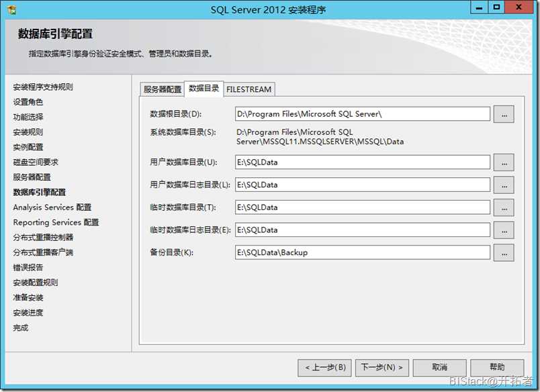This screenshot has width=540, height=392.
Task: Browse for the user database log directory (用户数据库日志目录)
Action: 504,185
